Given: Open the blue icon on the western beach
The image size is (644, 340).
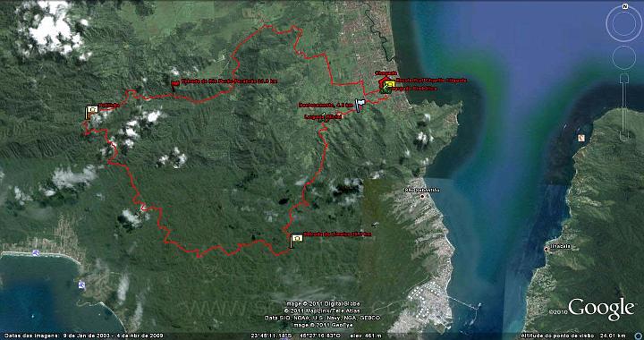Looking at the screenshot, I should tap(37, 252).
